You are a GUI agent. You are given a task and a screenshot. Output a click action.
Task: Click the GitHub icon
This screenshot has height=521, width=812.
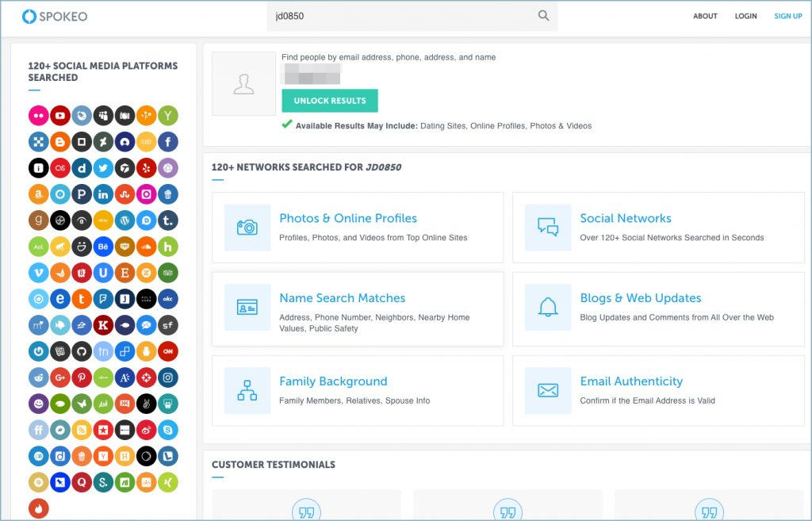click(82, 351)
